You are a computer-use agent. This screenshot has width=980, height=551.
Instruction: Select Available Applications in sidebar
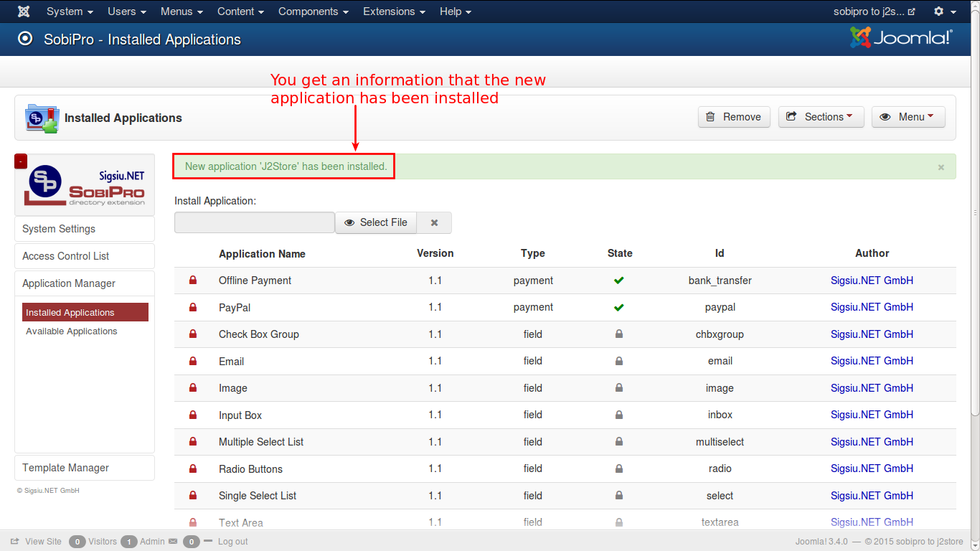point(72,331)
